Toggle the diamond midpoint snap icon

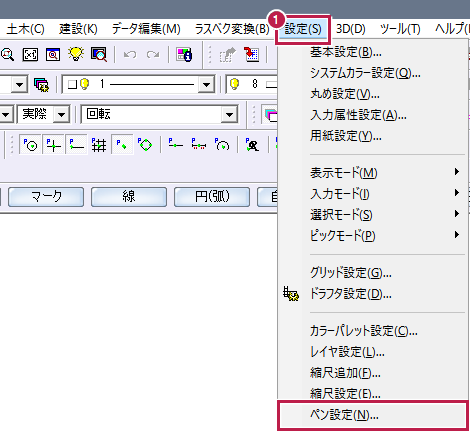click(145, 145)
